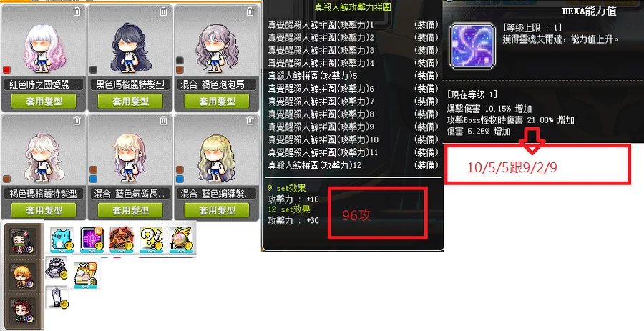Select the purple target skill icon
Image resolution: width=644 pixels, height=331 pixels.
click(92, 239)
